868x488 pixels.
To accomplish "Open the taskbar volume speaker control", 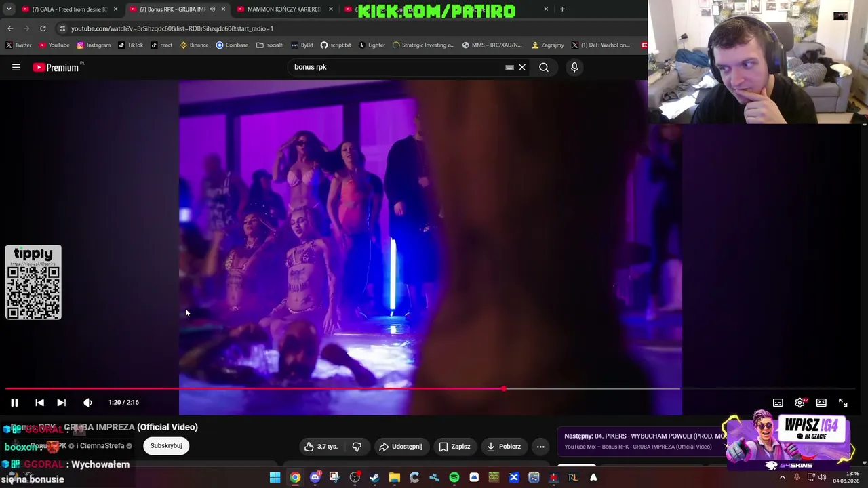I will [x=822, y=478].
